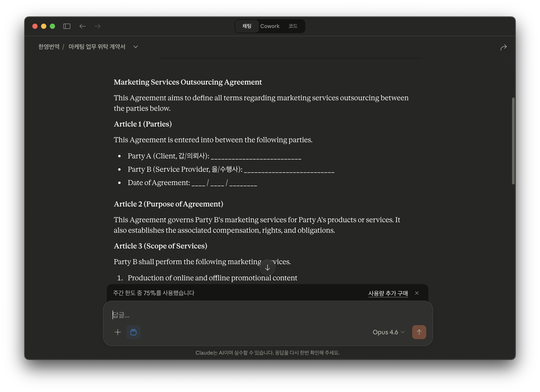Image resolution: width=540 pixels, height=392 pixels.
Task: Switch to the 코드 tab
Action: (x=293, y=26)
